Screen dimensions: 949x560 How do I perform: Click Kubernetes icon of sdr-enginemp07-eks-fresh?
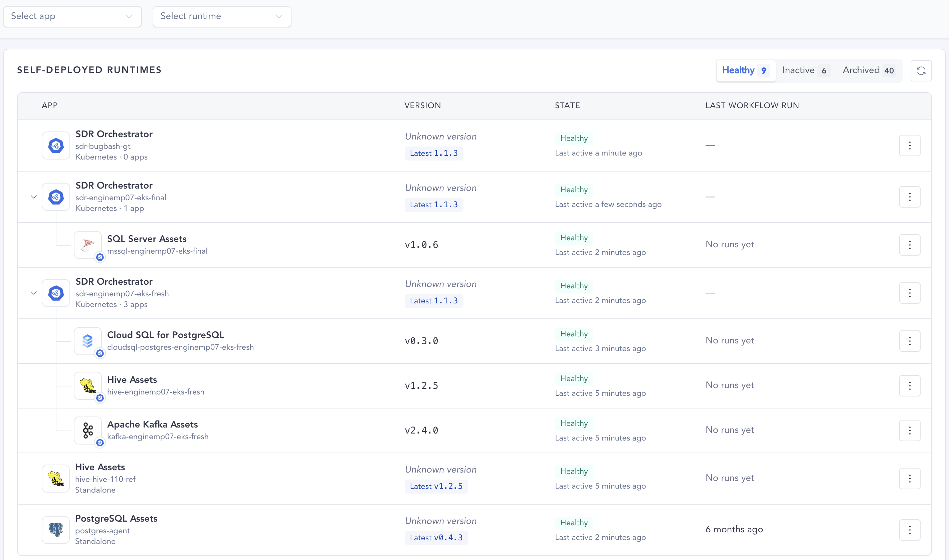coord(56,293)
